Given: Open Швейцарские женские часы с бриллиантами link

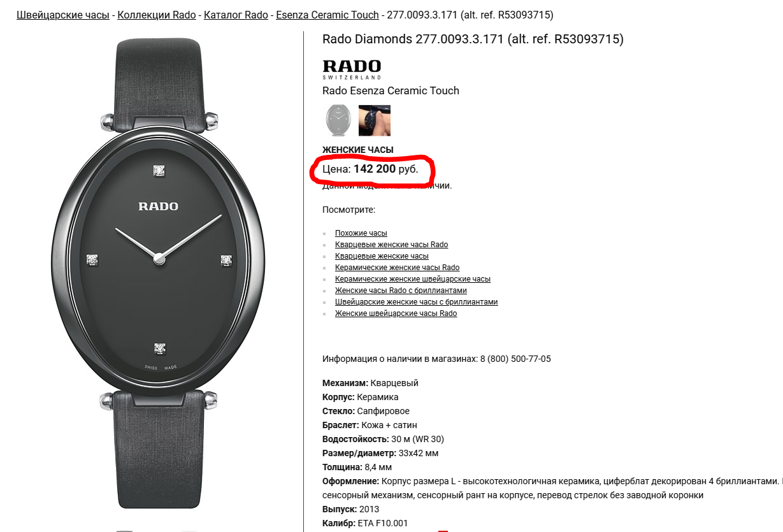Looking at the screenshot, I should [x=417, y=302].
